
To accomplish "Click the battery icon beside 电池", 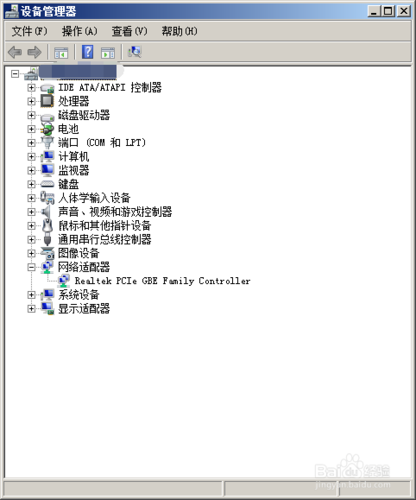I will 47,129.
